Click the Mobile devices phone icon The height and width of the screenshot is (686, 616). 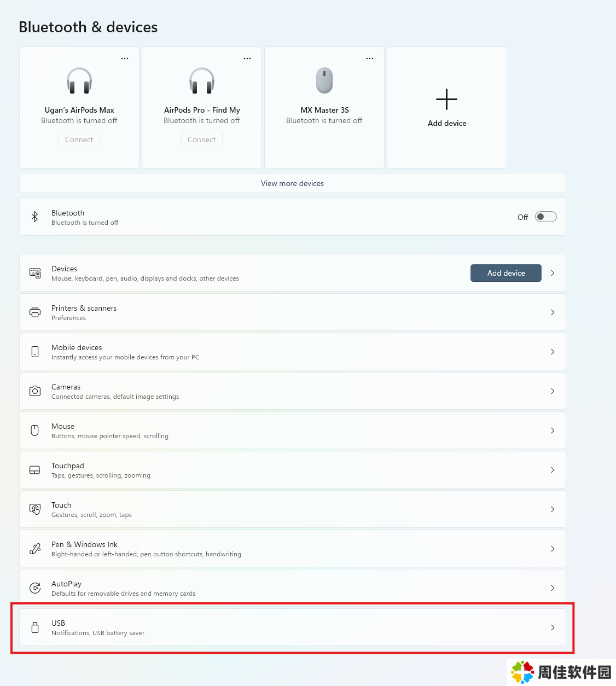coord(35,352)
